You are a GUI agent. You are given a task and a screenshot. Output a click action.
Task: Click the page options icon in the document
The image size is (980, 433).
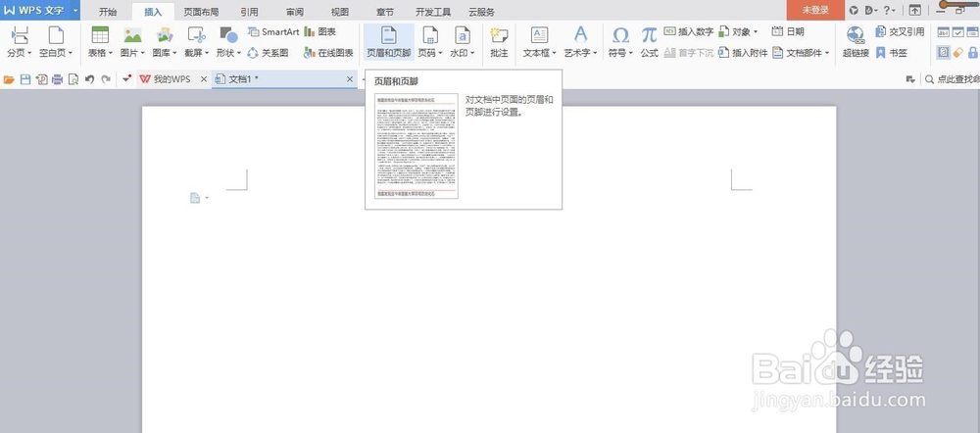click(196, 198)
